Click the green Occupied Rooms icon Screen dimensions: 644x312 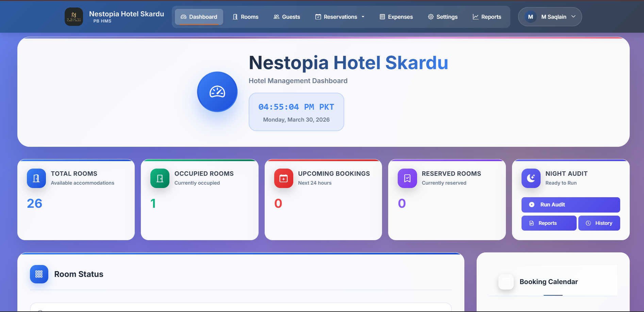160,178
